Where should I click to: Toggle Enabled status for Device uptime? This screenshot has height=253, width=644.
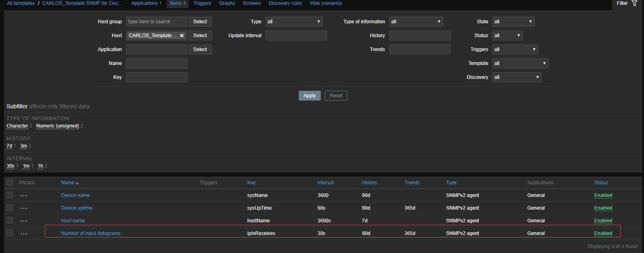click(603, 208)
